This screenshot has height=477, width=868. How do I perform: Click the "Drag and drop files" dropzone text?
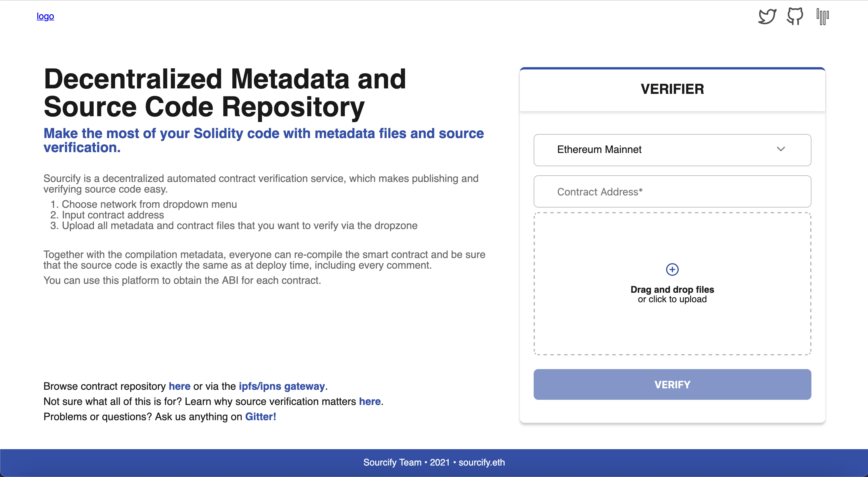[672, 290]
